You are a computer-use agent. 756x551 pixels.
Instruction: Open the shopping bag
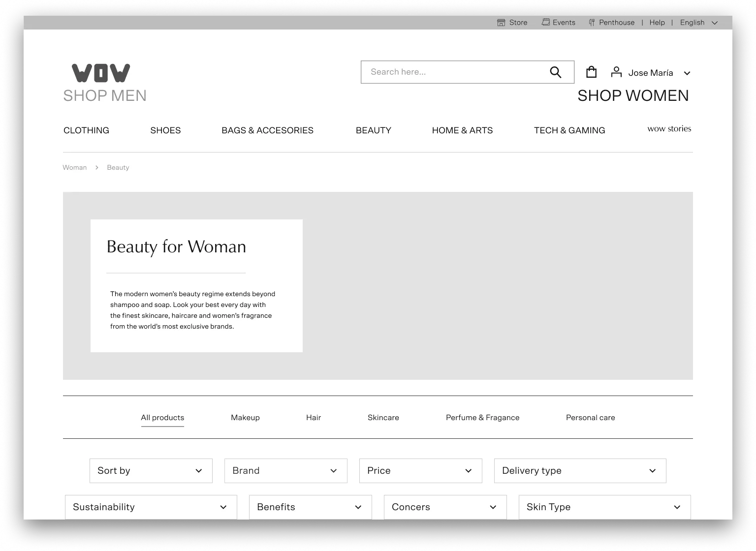tap(591, 72)
